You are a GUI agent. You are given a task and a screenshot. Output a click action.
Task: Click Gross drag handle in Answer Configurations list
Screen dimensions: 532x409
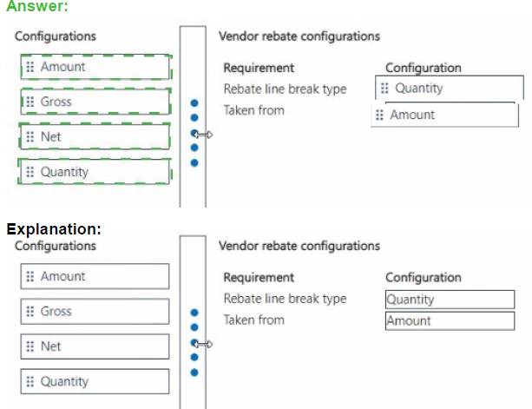pyautogui.click(x=30, y=102)
